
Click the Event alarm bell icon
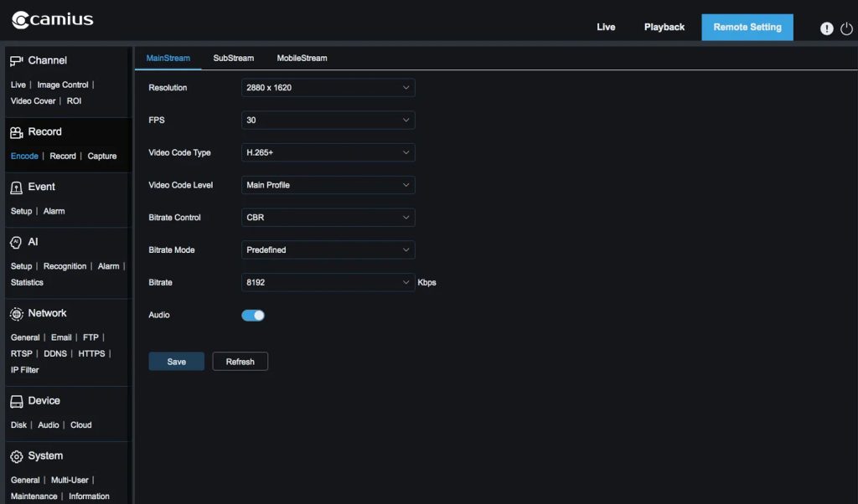[16, 188]
